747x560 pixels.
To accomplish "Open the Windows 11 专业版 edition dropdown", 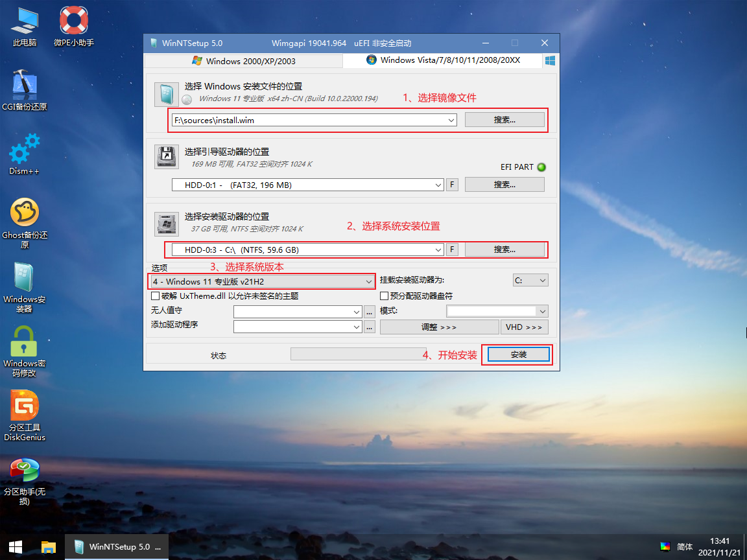I will click(263, 281).
